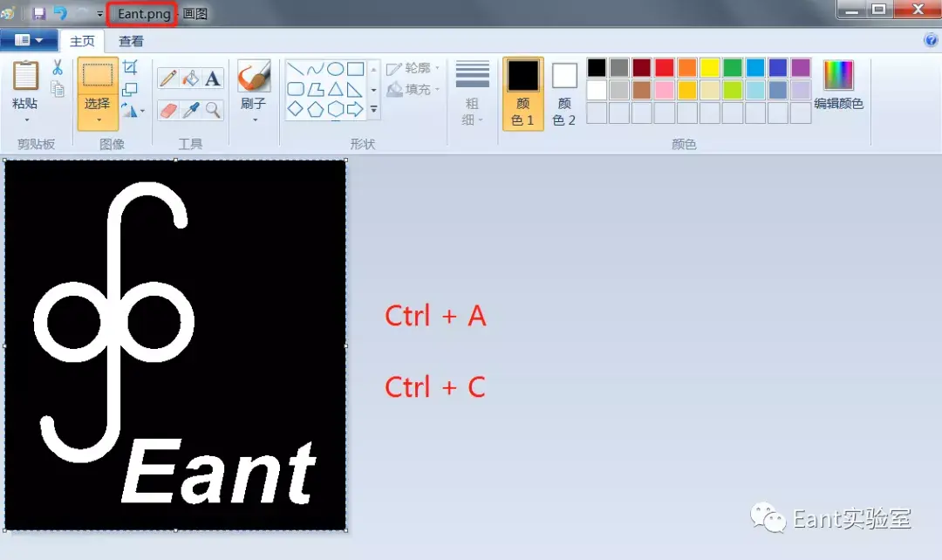Pick the dark red color swatch
Viewport: 942px width, 560px height.
642,67
